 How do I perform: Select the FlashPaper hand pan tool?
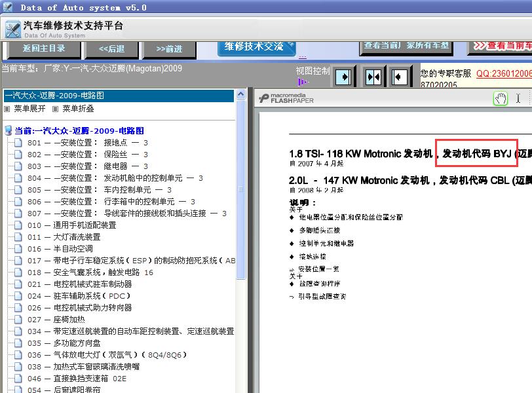[x=501, y=99]
